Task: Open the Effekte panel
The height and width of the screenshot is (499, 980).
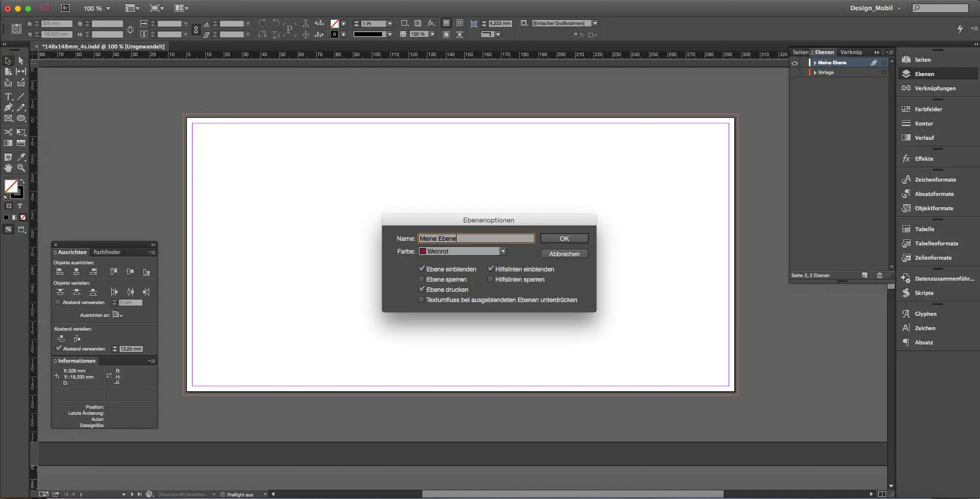Action: point(923,159)
